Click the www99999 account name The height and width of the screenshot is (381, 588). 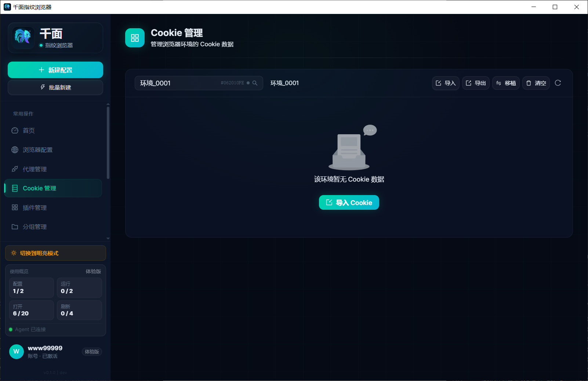point(45,348)
